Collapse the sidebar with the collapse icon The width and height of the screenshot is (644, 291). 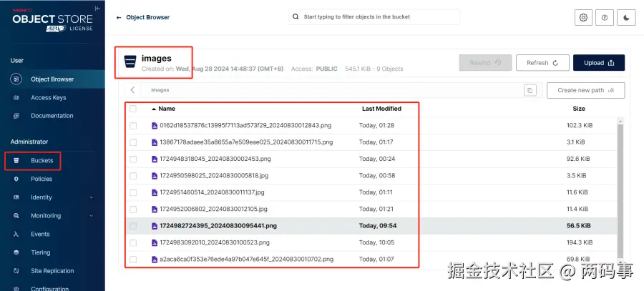pos(97,8)
